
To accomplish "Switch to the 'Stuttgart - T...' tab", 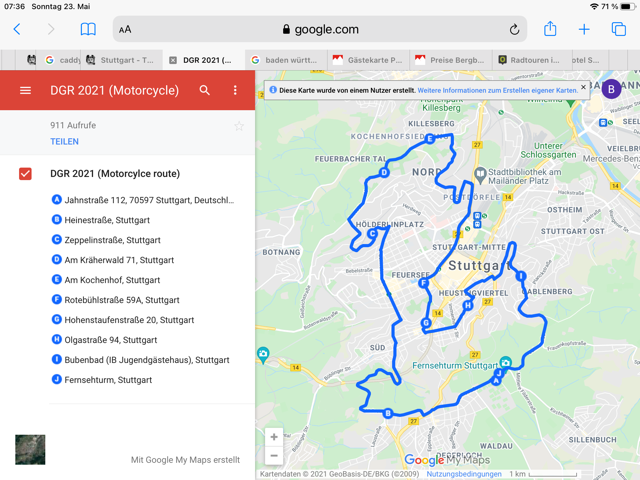I will (122, 60).
